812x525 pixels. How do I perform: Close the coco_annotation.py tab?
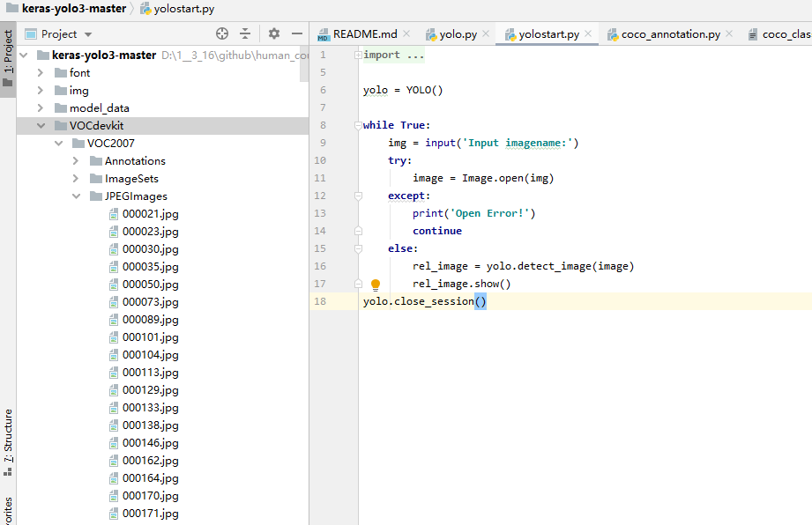click(x=729, y=33)
